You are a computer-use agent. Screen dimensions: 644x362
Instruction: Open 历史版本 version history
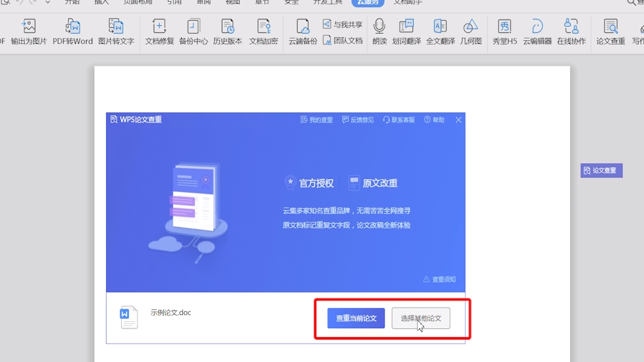[227, 31]
